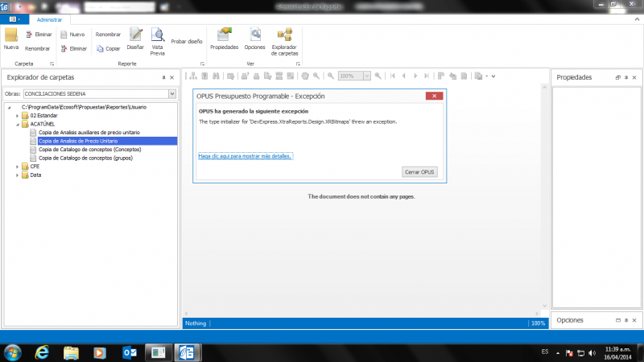The image size is (644, 362).
Task: Click Copiar in the Reporte group
Action: [x=108, y=48]
